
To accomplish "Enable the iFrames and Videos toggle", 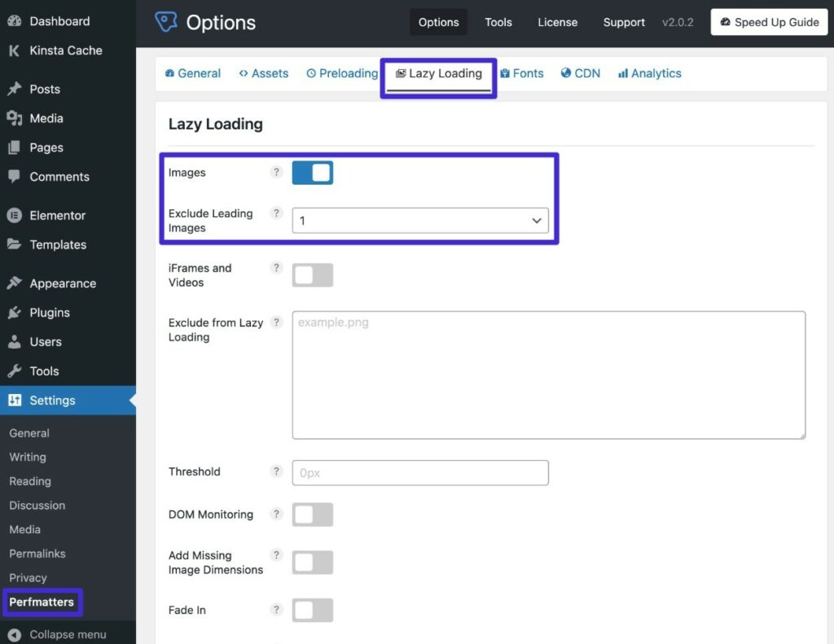I will [x=313, y=275].
